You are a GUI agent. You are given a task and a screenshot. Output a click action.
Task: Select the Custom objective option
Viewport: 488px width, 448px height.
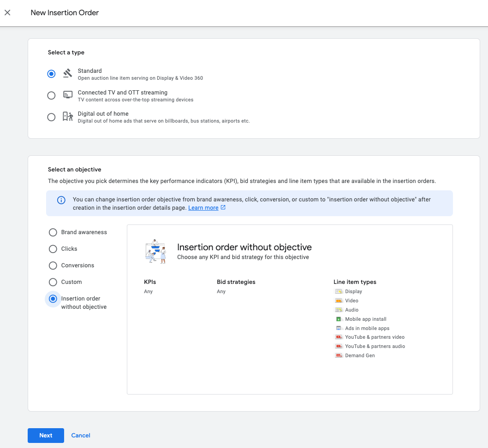pos(53,282)
